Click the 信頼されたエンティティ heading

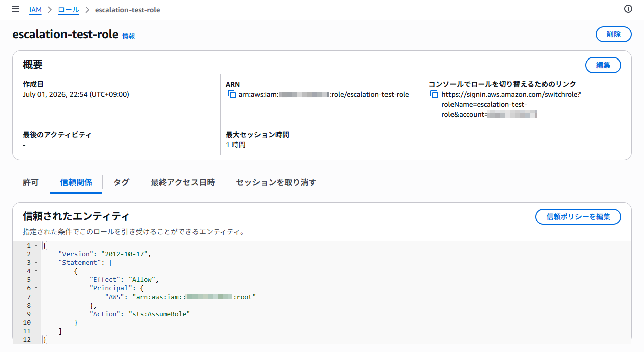coord(76,216)
